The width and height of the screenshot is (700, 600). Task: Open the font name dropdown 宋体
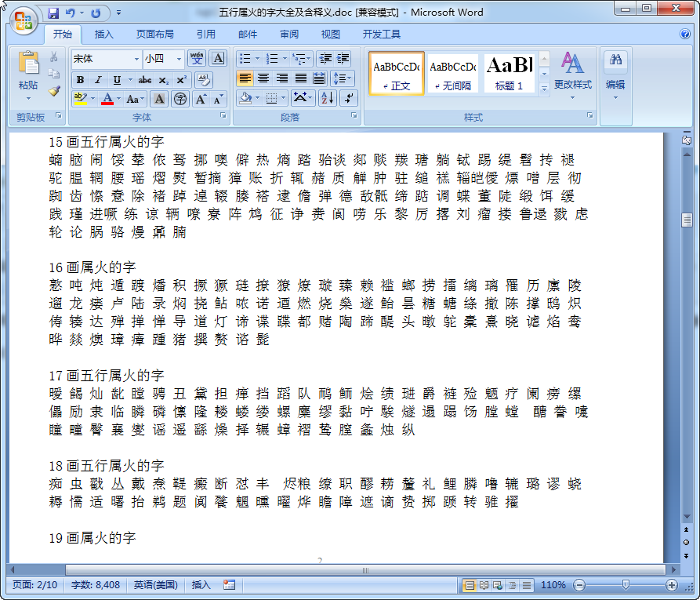pyautogui.click(x=106, y=59)
